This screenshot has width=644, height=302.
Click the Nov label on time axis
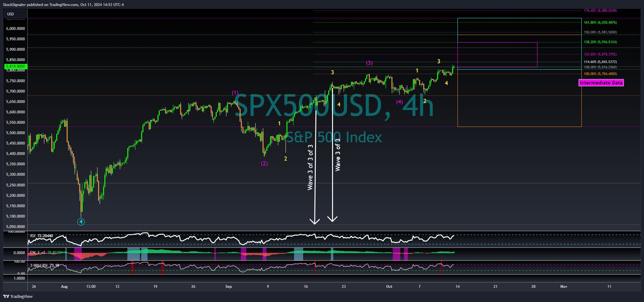pos(564,287)
